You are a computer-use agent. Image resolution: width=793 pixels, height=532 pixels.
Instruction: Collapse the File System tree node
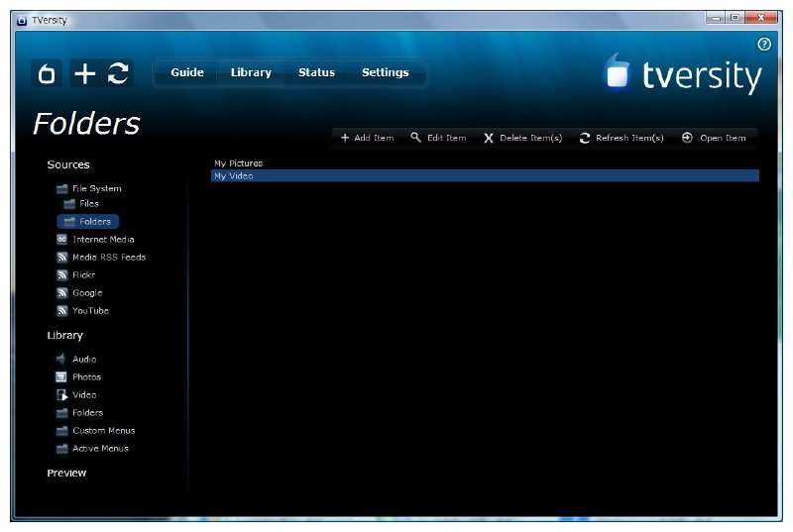(x=61, y=188)
